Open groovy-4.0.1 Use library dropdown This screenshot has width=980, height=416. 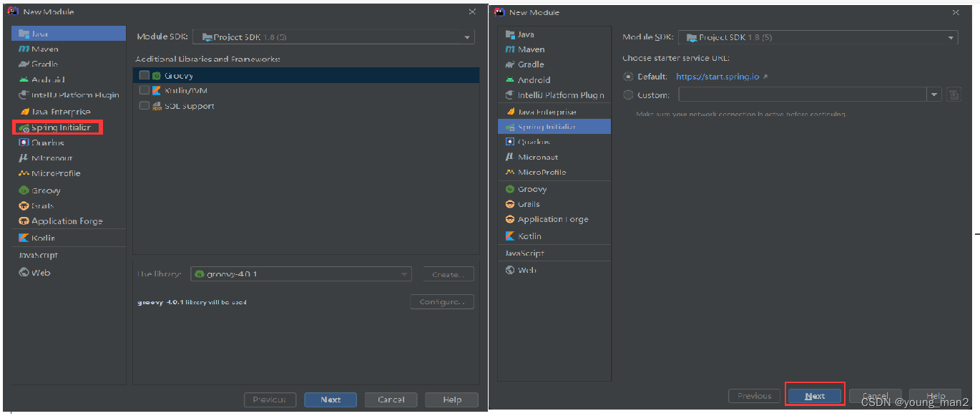pyautogui.click(x=301, y=274)
